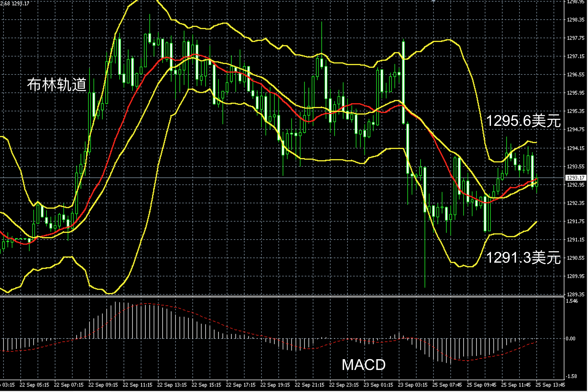The image size is (588, 392).
Task: Click the 22 Sep 09:15 time label
Action: tap(103, 385)
